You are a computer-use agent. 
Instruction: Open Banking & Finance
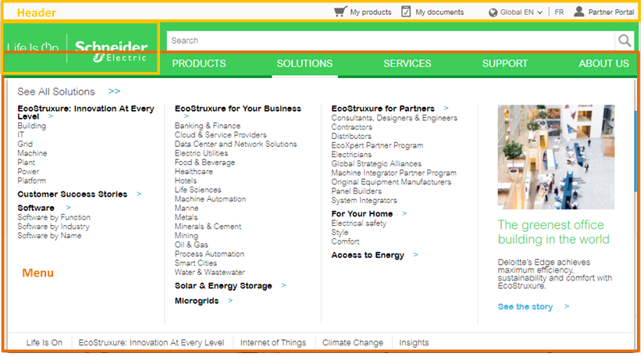click(x=208, y=126)
